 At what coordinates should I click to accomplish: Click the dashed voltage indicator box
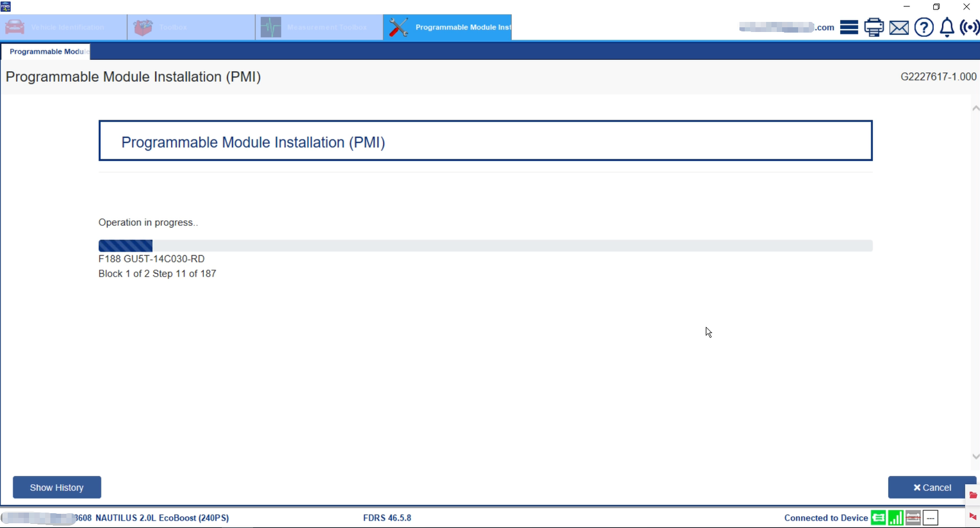point(931,518)
